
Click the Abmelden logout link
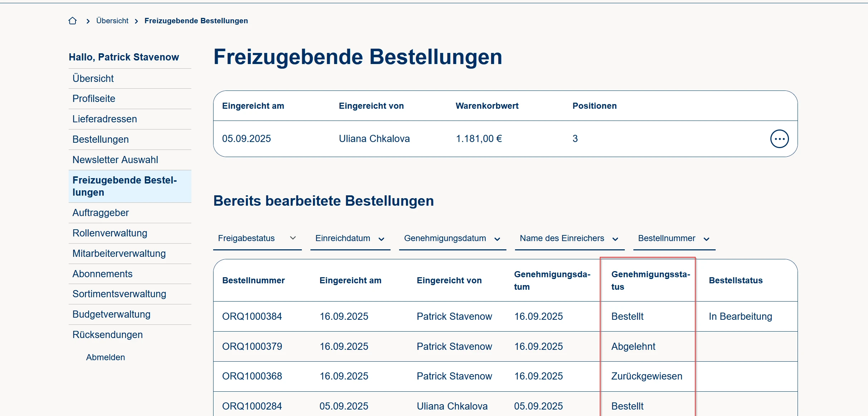tap(106, 357)
